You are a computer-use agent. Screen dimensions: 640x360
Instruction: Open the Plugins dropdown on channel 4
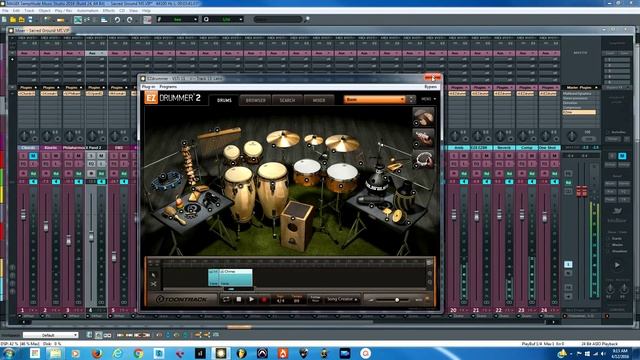[x=96, y=87]
